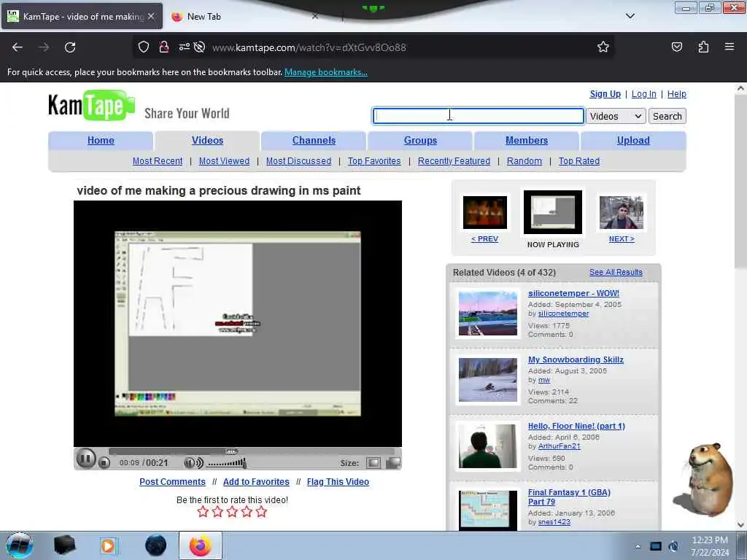Close the KamTape tab
This screenshot has width=747, height=560.
click(151, 16)
